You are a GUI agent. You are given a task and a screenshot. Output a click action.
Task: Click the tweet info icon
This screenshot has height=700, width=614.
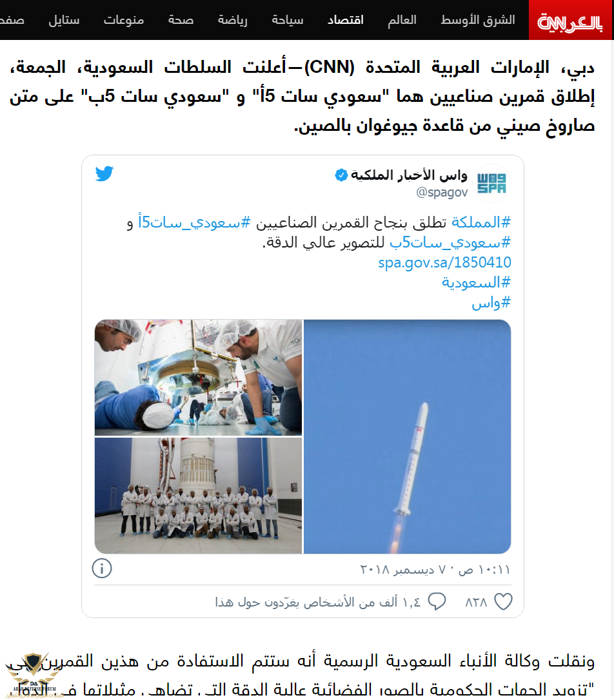coord(102,569)
